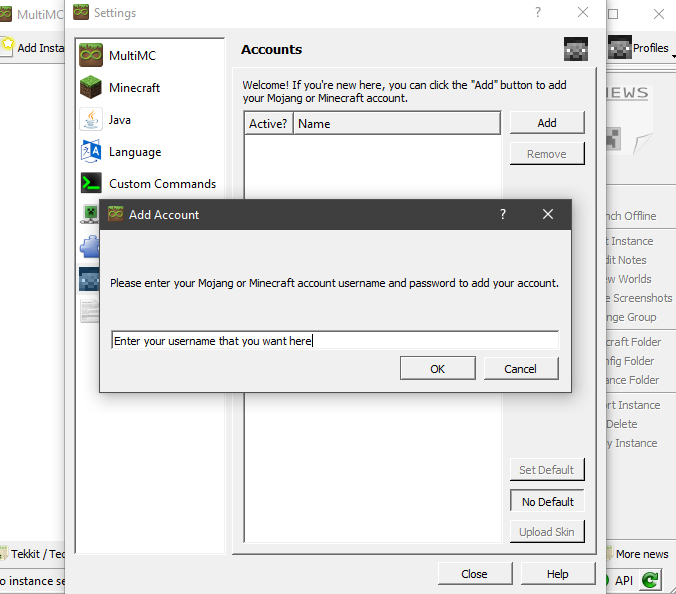
Task: Open Custom Commands terminal icon
Action: 91,184
